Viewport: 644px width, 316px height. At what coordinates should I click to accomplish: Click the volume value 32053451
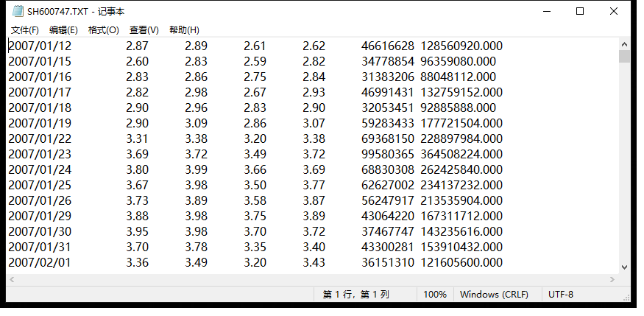(388, 108)
